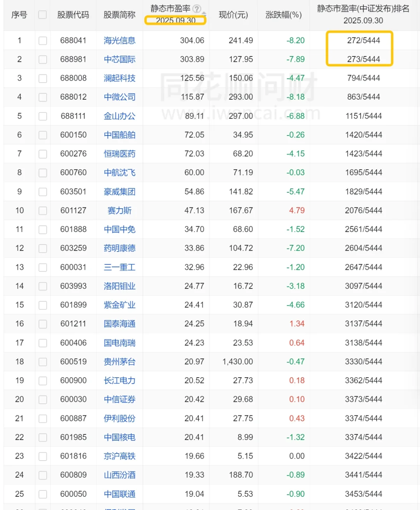Click the ranking 794/5444

click(x=364, y=78)
